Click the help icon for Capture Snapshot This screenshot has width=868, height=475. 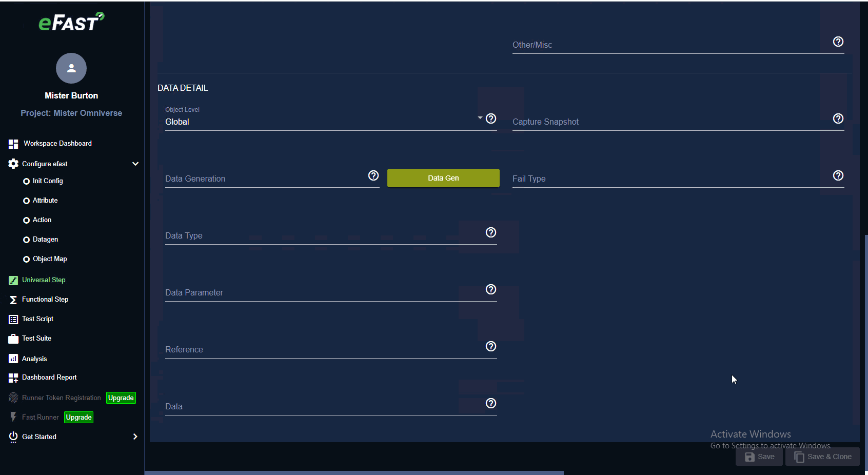click(838, 118)
